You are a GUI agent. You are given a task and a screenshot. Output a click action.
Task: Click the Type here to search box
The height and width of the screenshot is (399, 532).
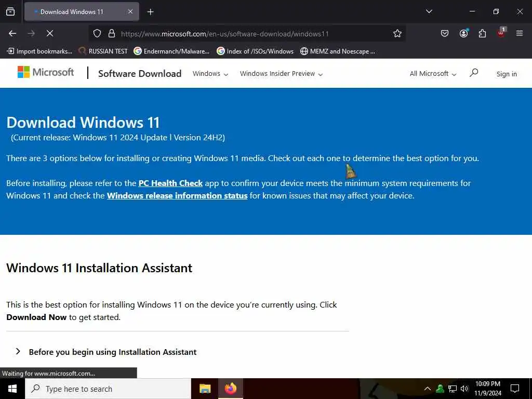tap(108, 389)
